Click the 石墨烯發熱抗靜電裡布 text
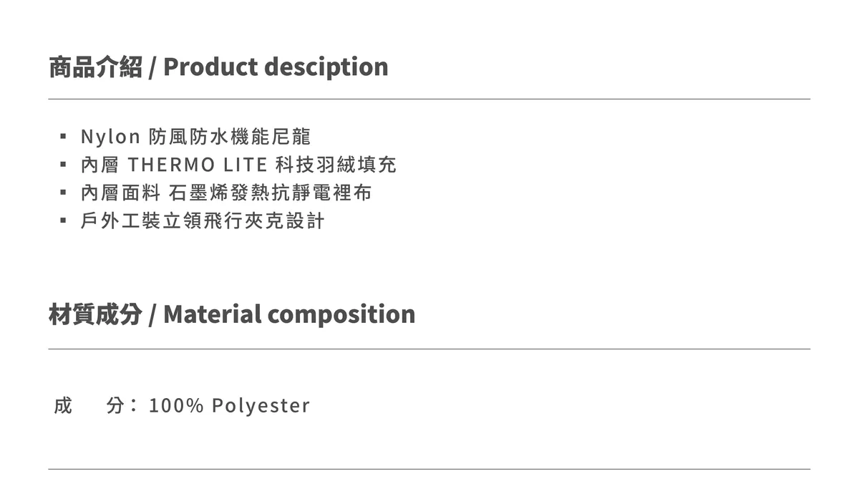 pos(271,193)
